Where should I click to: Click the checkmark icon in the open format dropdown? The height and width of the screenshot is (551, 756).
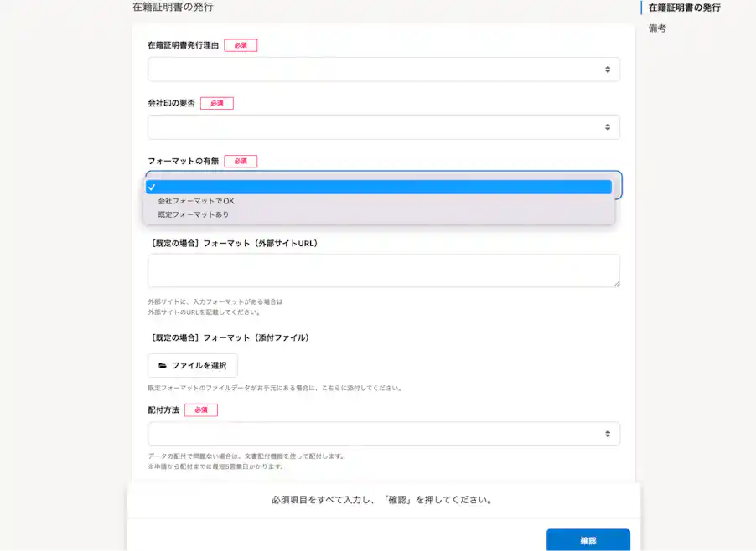(153, 187)
